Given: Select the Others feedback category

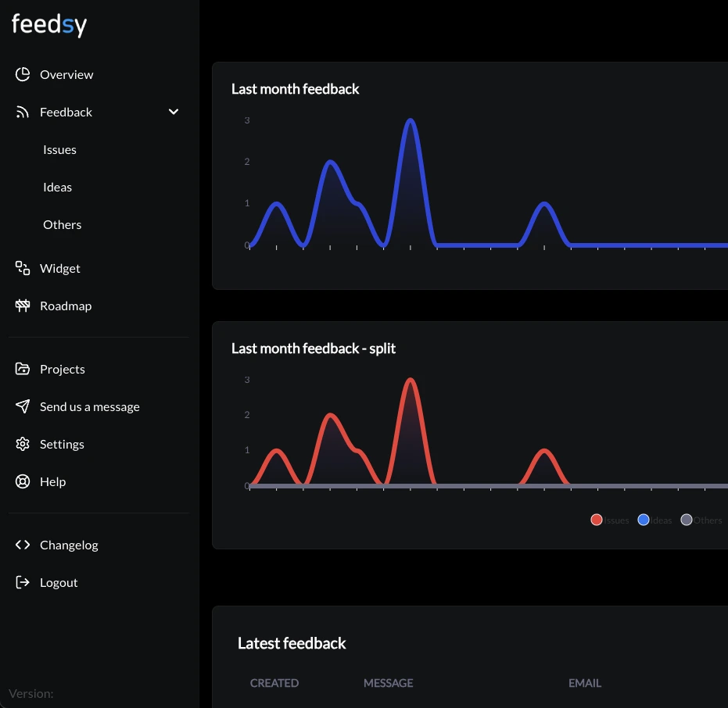Looking at the screenshot, I should [x=62, y=224].
